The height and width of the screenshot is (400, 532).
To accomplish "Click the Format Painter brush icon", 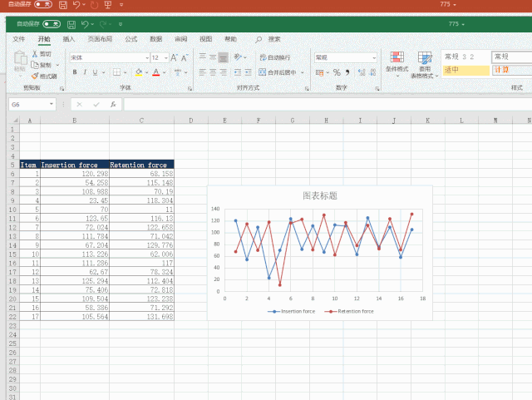I will pyautogui.click(x=35, y=76).
